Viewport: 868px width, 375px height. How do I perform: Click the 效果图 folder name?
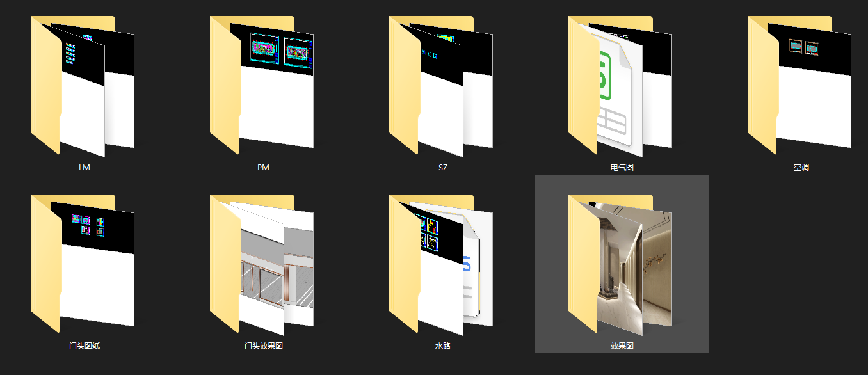622,346
